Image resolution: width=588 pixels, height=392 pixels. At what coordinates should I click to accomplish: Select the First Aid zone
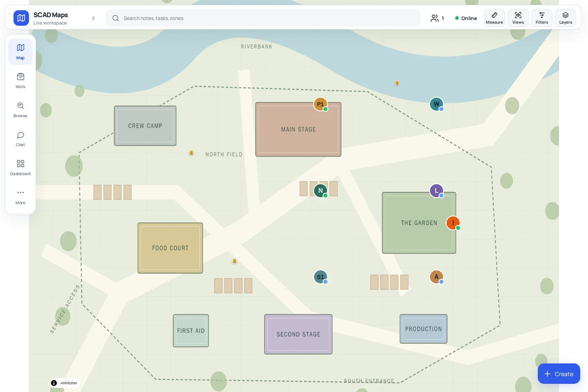pyautogui.click(x=191, y=331)
